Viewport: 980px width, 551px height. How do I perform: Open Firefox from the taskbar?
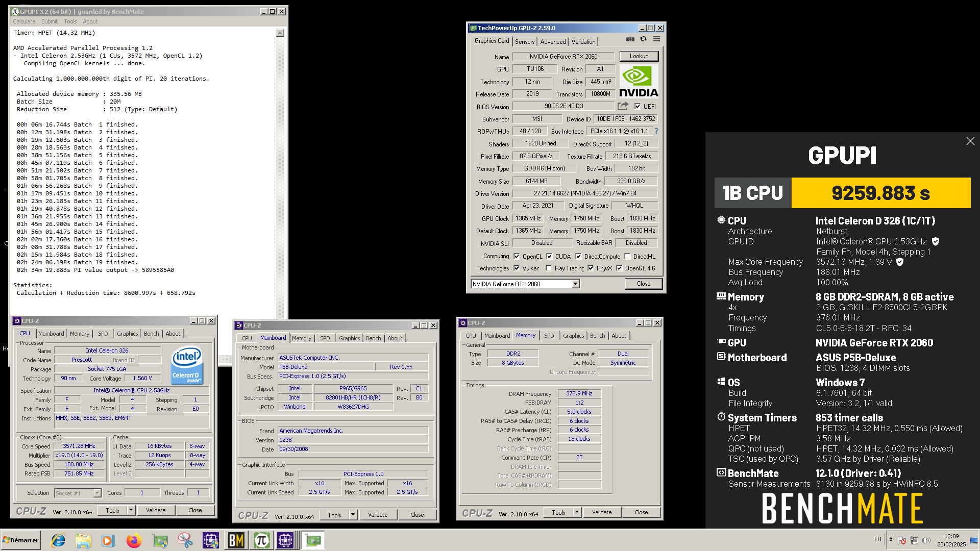(134, 540)
